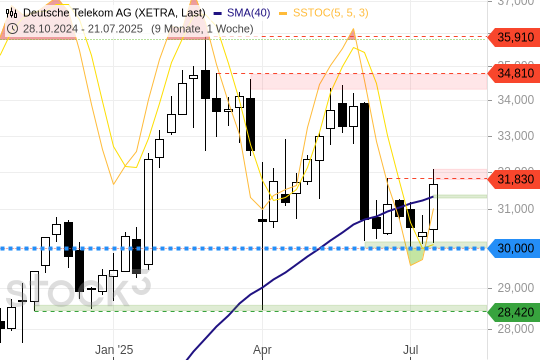Click the orange SSTOC legend swatch
Viewport: 540px width, 360px height.
point(283,14)
